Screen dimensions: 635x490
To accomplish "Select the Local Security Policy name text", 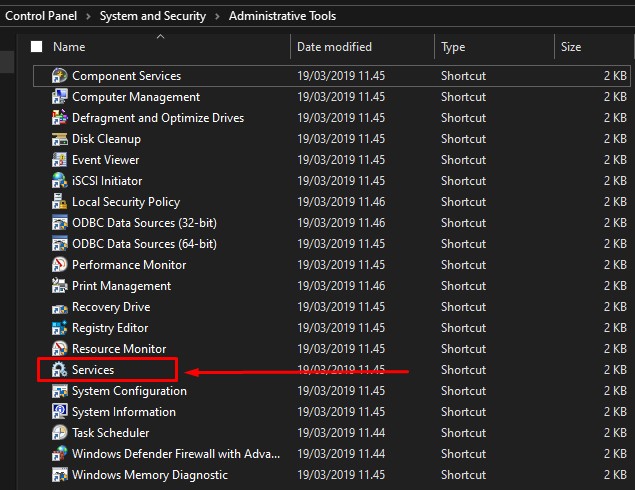I will [126, 202].
